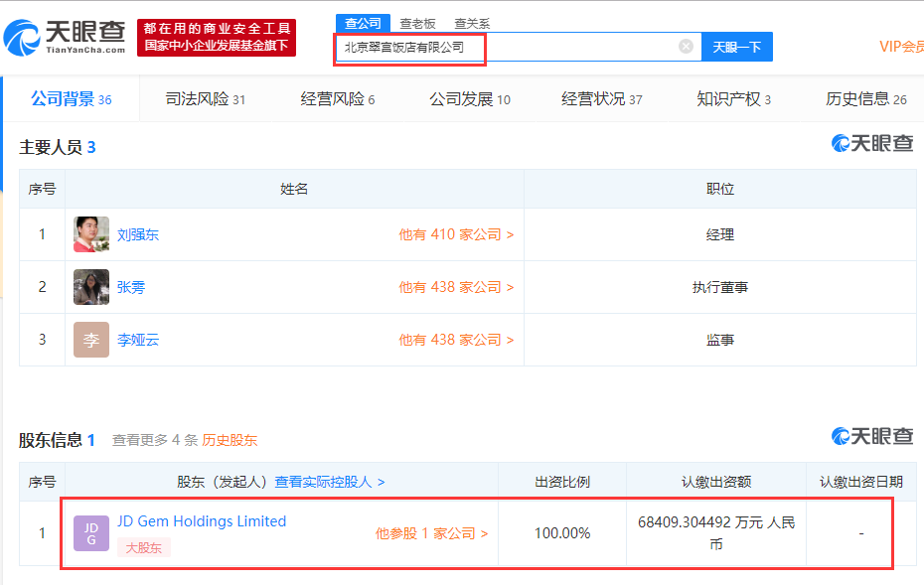Click the 认缴出资额 column header
This screenshot has height=585, width=924.
coord(716,482)
